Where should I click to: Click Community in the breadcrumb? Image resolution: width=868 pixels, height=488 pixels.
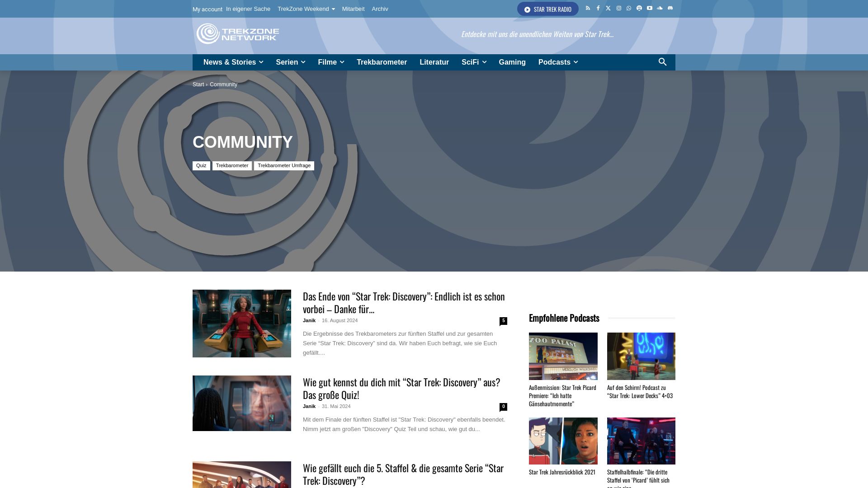click(223, 84)
